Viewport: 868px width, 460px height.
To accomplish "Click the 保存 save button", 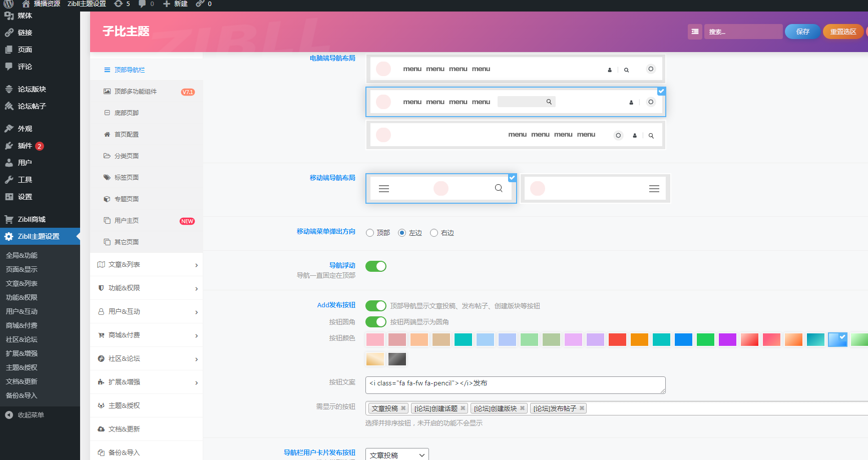I will pos(802,32).
